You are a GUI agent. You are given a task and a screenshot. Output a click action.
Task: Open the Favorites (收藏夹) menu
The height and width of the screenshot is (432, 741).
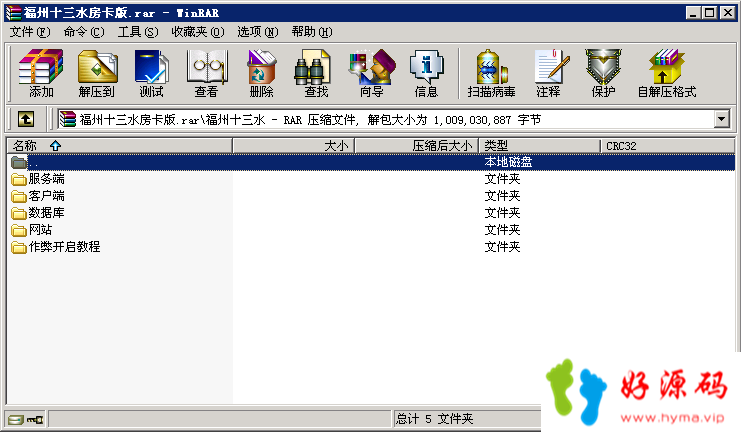(x=198, y=32)
